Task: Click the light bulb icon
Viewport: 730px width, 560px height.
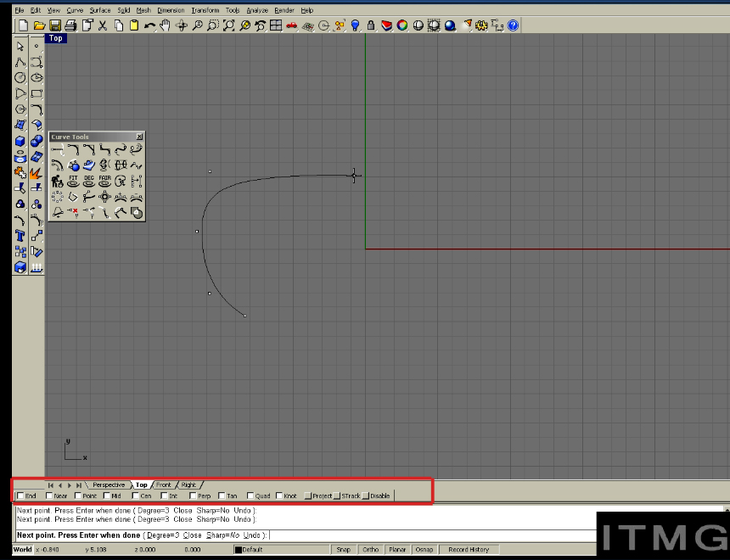Action: tap(355, 25)
